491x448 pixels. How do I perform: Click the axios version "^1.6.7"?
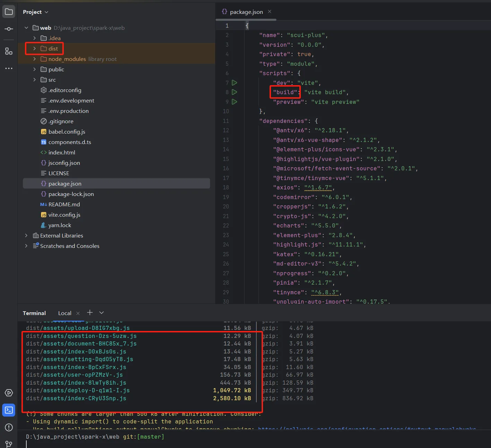(x=318, y=187)
